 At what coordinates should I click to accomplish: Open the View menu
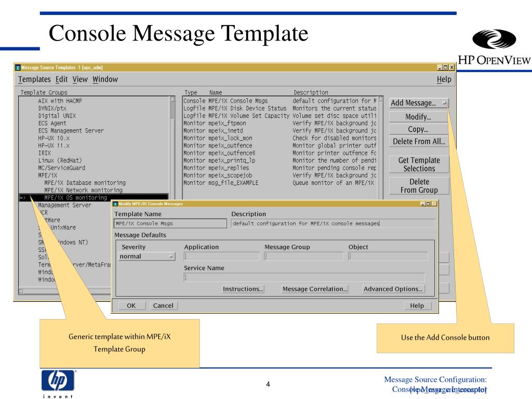click(80, 79)
